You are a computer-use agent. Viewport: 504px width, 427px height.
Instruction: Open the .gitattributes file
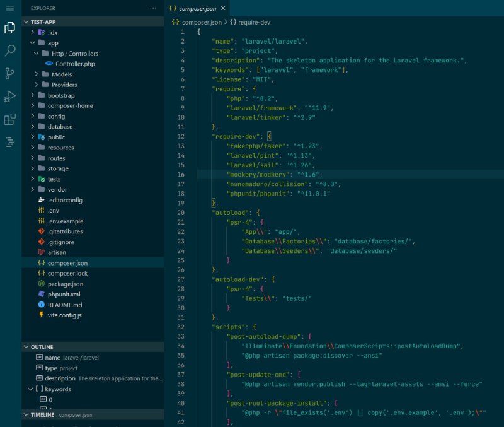tap(93, 231)
